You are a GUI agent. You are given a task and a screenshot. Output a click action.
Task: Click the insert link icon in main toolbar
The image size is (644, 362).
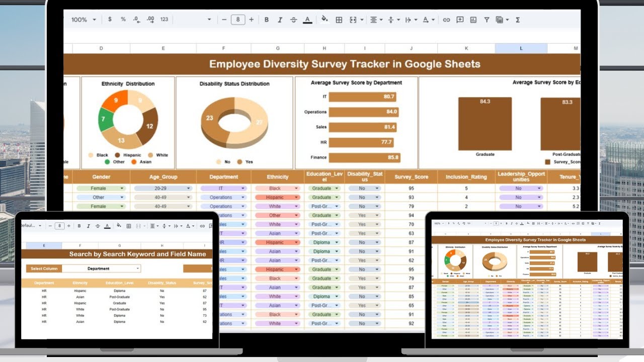coord(446,20)
